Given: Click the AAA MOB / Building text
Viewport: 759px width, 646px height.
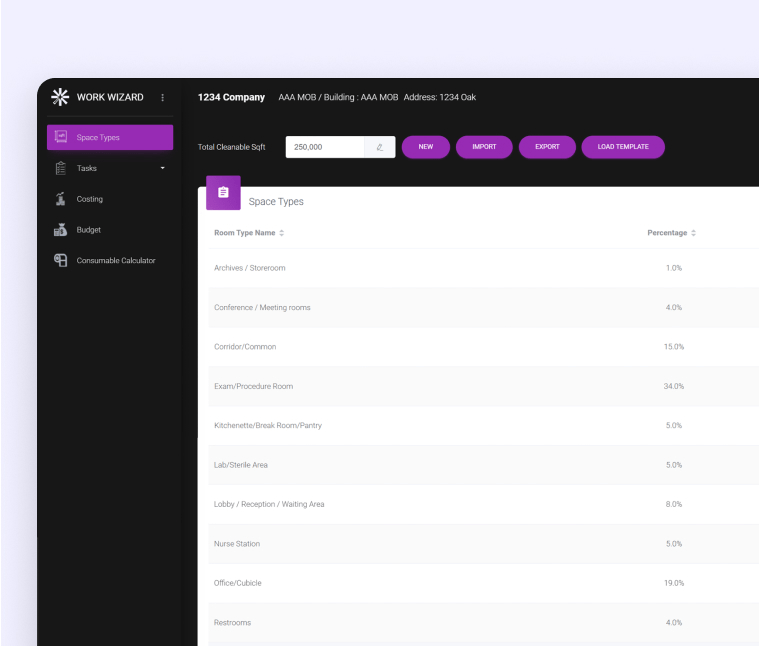Looking at the screenshot, I should pos(338,97).
